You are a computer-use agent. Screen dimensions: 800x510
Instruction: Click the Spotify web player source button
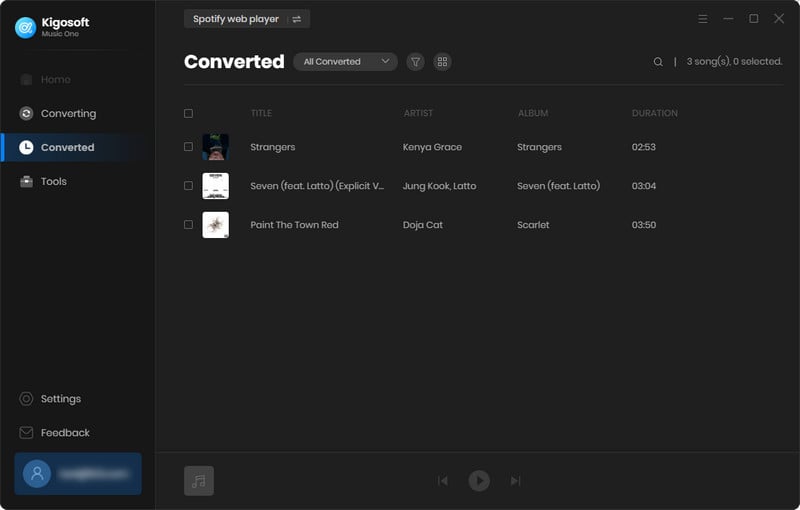pos(246,19)
